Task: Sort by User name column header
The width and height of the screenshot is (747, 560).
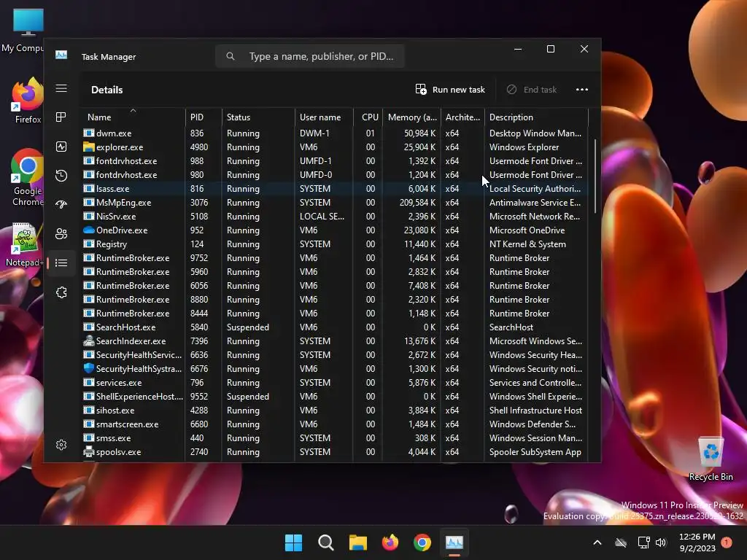Action: 324,117
